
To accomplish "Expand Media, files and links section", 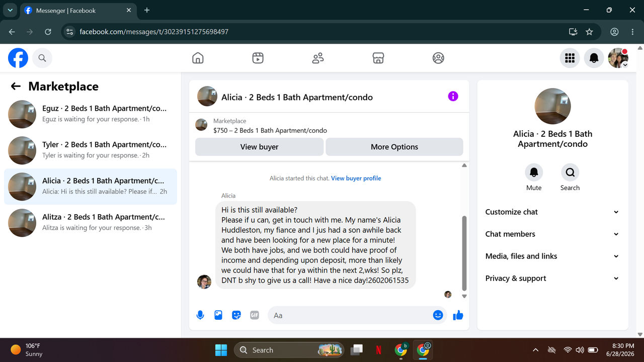I will (552, 256).
